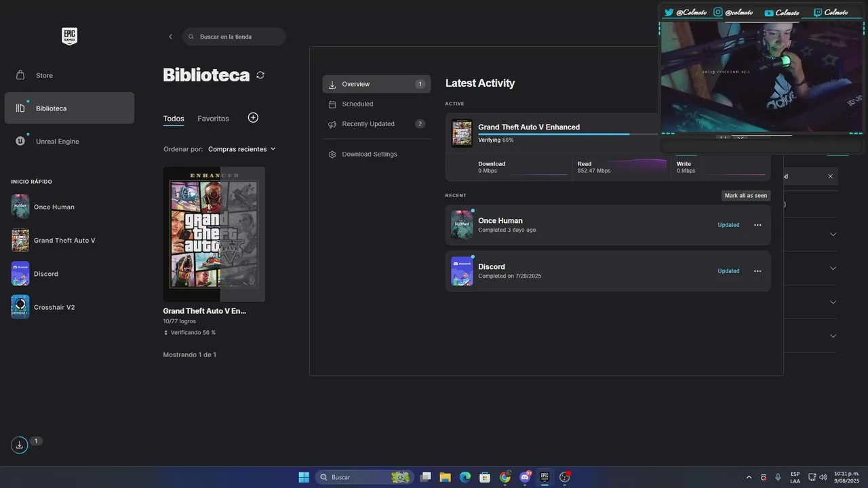Open downloads icon at sidebar bottom
This screenshot has height=488, width=868.
click(19, 445)
